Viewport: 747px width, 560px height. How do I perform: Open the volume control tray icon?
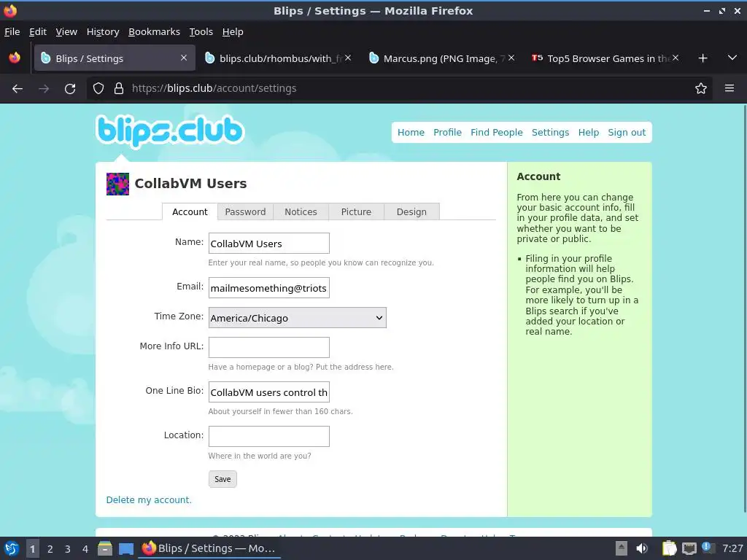tap(642, 548)
